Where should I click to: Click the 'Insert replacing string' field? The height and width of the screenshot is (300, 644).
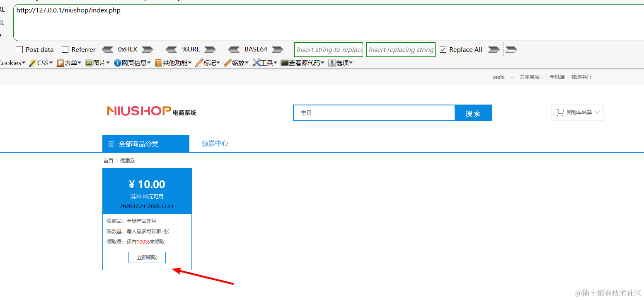pyautogui.click(x=401, y=50)
